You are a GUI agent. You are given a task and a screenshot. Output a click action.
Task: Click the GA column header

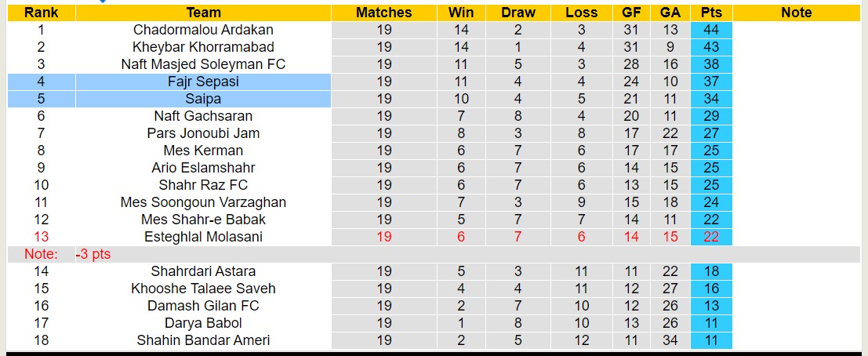pyautogui.click(x=670, y=13)
